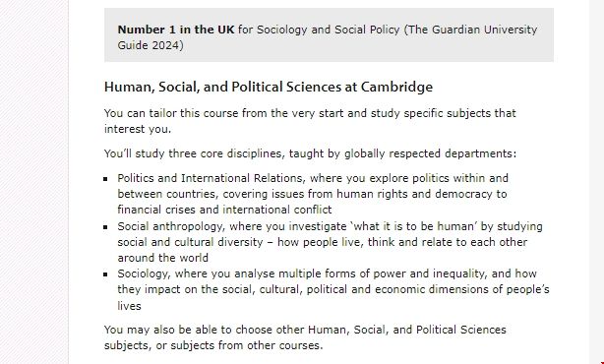Click 'Human, Social, and Political Sciences at Cambridge' heading
The image size is (604, 364).
click(269, 87)
